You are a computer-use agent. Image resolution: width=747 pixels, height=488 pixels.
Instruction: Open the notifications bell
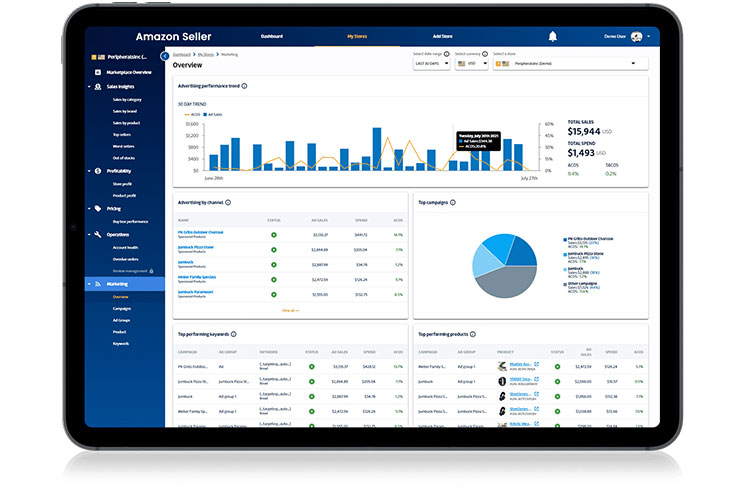553,36
